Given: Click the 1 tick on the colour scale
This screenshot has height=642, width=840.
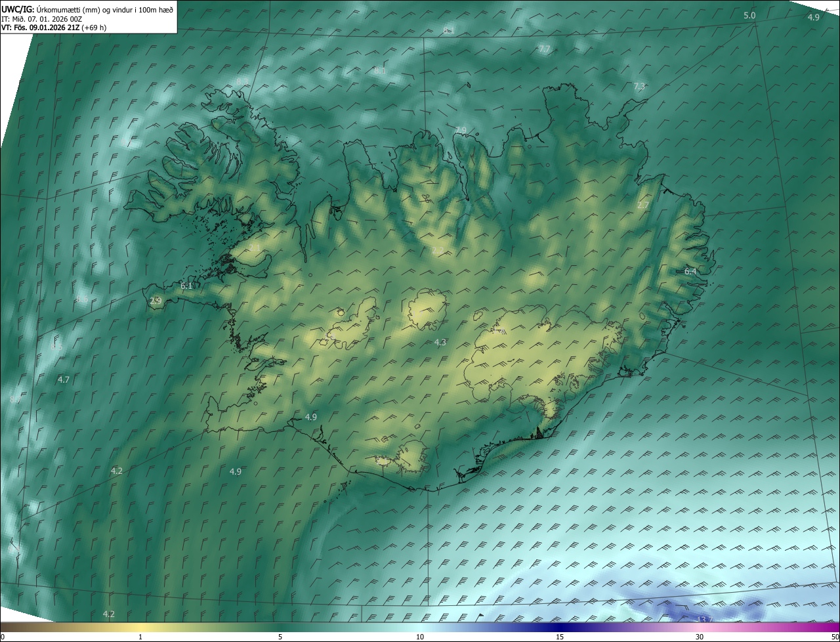Looking at the screenshot, I should 140,637.
